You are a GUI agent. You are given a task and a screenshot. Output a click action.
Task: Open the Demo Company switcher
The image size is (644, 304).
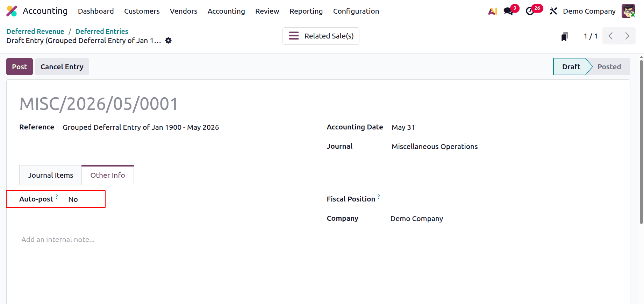(589, 11)
